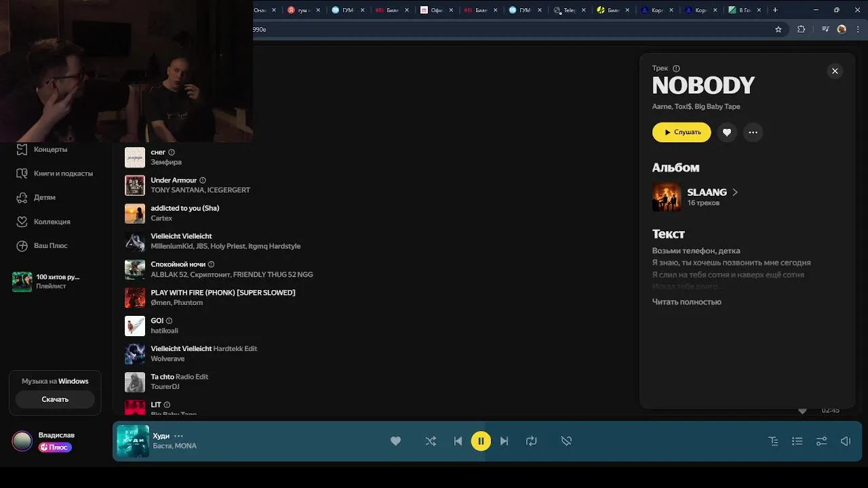Open playback settings sliders icon
This screenshot has height=488, width=868.
[x=821, y=441]
